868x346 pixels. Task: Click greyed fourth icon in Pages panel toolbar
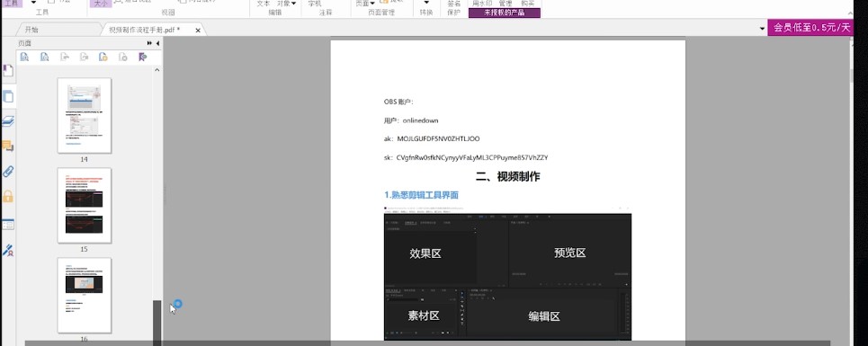(85, 57)
